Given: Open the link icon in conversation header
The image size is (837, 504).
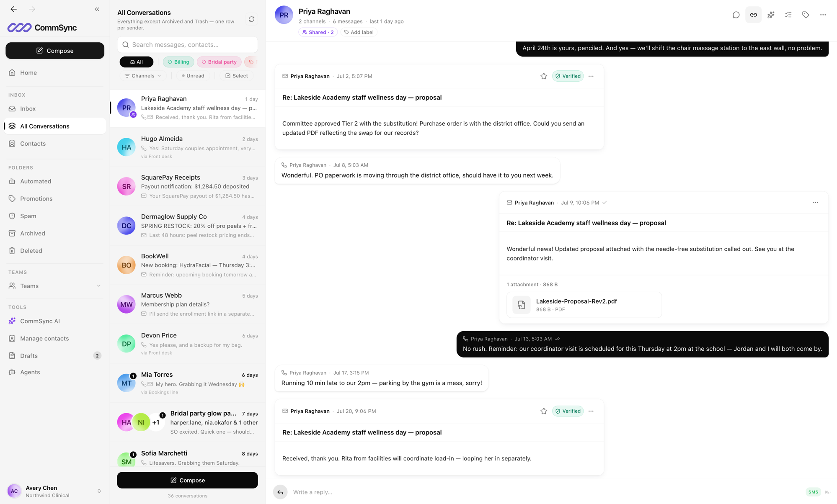Looking at the screenshot, I should click(x=753, y=15).
